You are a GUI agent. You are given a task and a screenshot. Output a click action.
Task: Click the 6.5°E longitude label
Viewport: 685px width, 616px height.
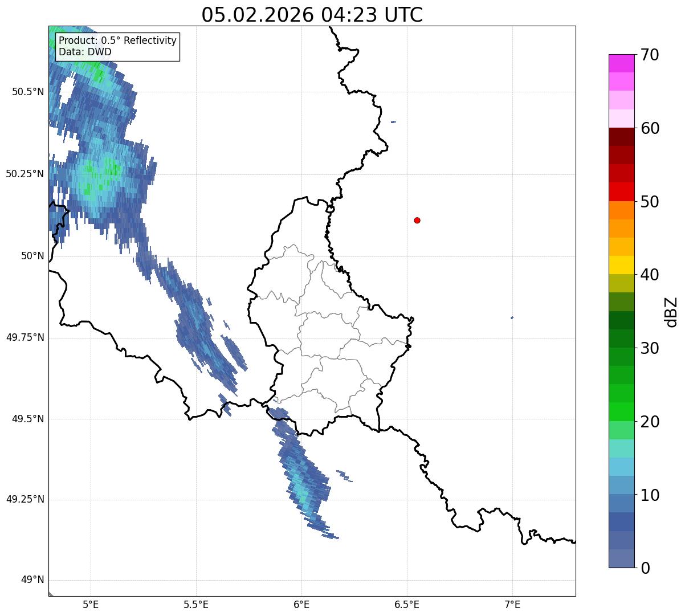[407, 605]
